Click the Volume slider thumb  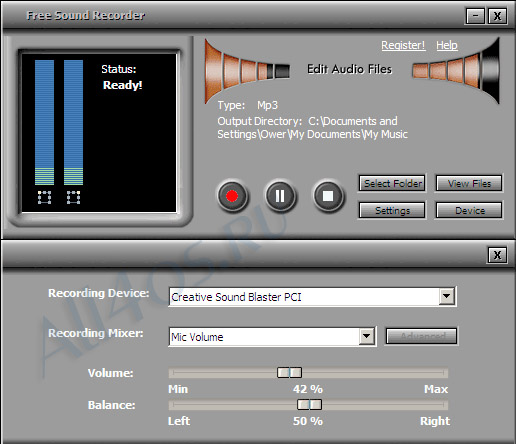(289, 372)
